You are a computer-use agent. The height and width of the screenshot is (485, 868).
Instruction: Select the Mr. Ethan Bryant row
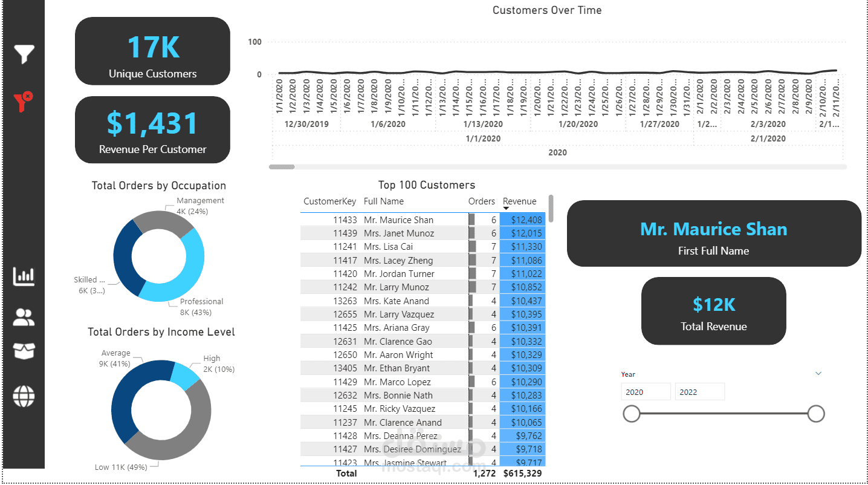423,368
